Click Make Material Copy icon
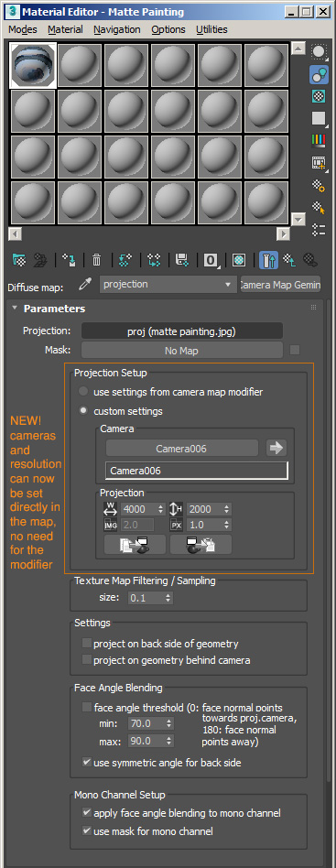336x868 pixels. pos(125,259)
